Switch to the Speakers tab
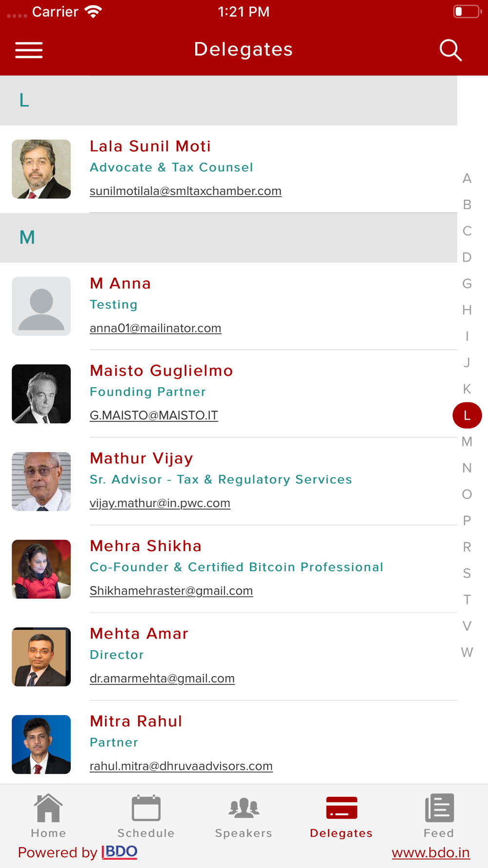Screen dimensions: 488x868 coord(244,816)
